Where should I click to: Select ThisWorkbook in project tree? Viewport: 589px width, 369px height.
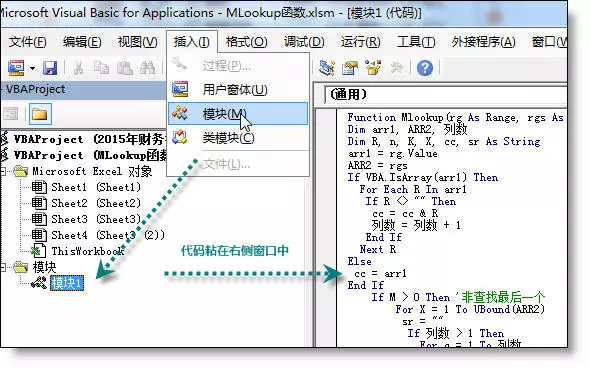pyautogui.click(x=88, y=251)
